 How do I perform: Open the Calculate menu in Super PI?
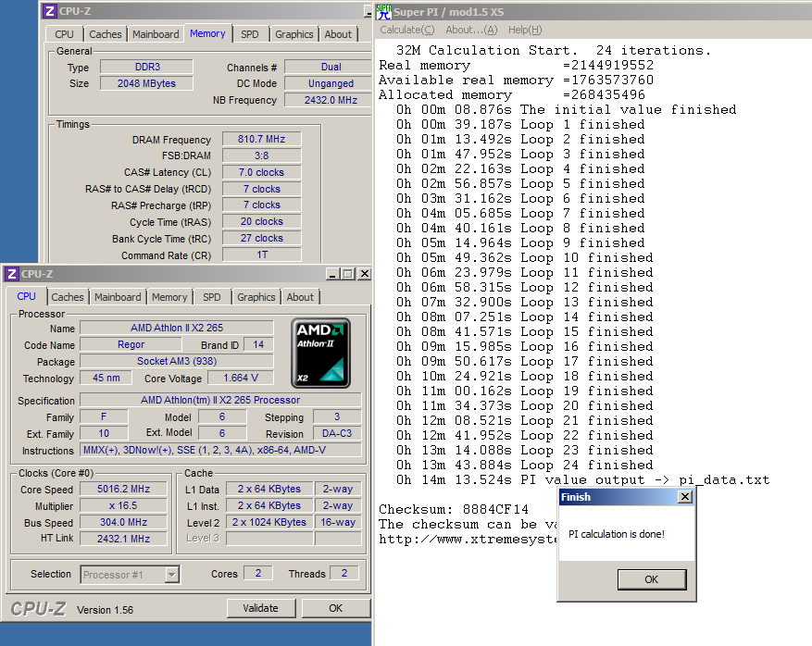(x=407, y=30)
